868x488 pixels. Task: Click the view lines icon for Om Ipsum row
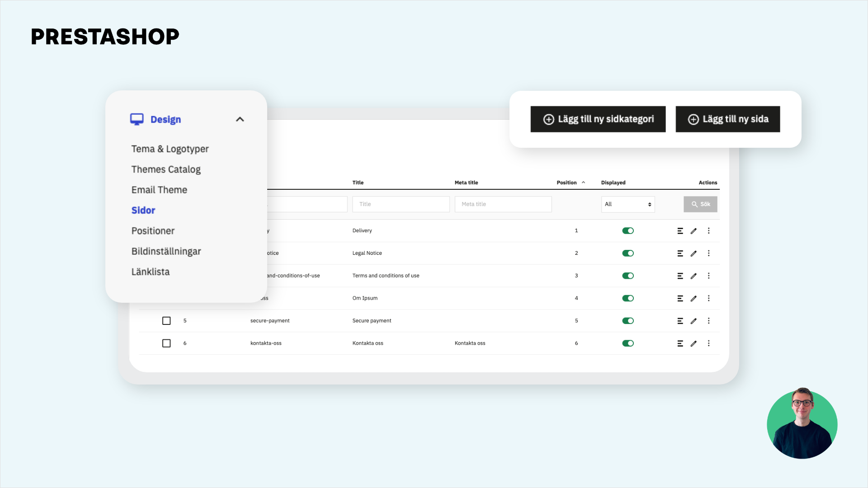[x=680, y=299]
